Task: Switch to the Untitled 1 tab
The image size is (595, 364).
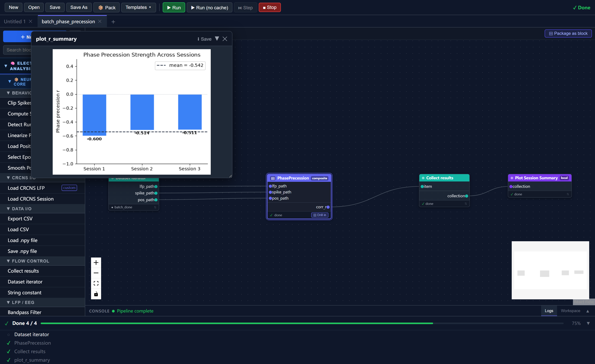Action: click(x=15, y=21)
